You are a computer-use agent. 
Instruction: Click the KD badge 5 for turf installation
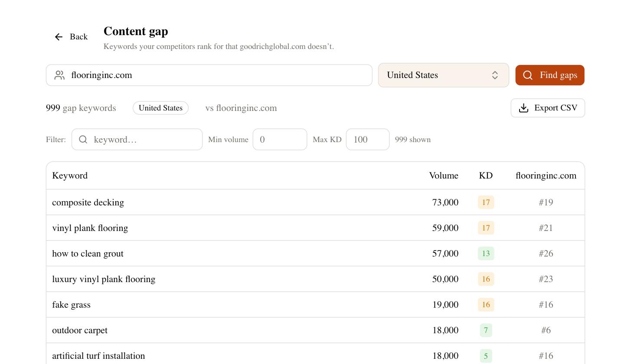point(486,356)
